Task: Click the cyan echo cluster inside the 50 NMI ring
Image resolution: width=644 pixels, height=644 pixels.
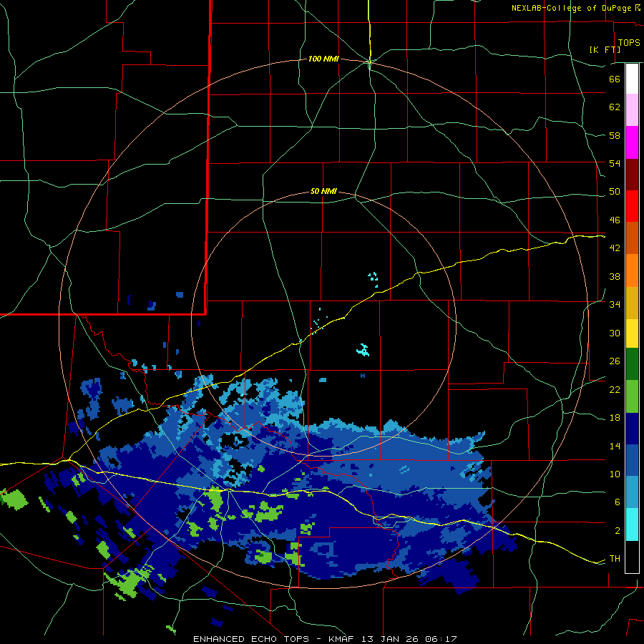Action: (x=363, y=350)
